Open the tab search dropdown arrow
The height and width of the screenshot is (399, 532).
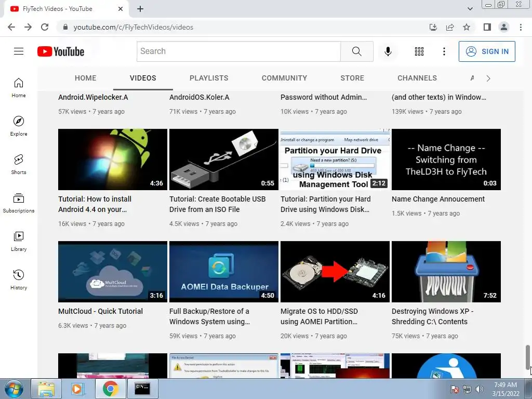click(x=470, y=9)
